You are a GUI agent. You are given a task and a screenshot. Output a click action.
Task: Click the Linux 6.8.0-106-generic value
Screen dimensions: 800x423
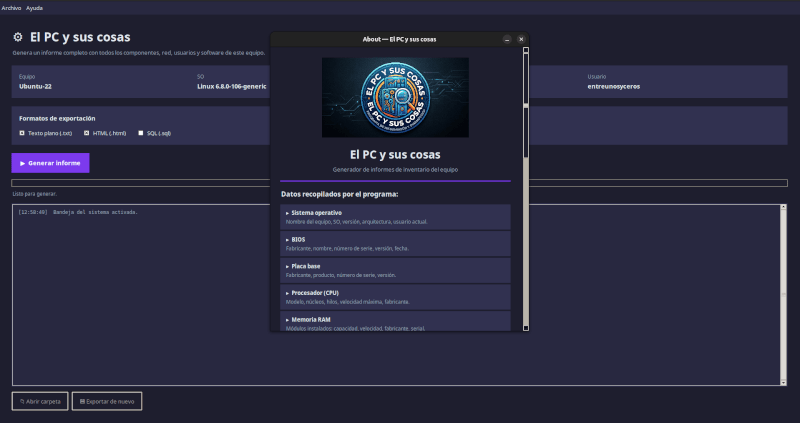(232, 87)
